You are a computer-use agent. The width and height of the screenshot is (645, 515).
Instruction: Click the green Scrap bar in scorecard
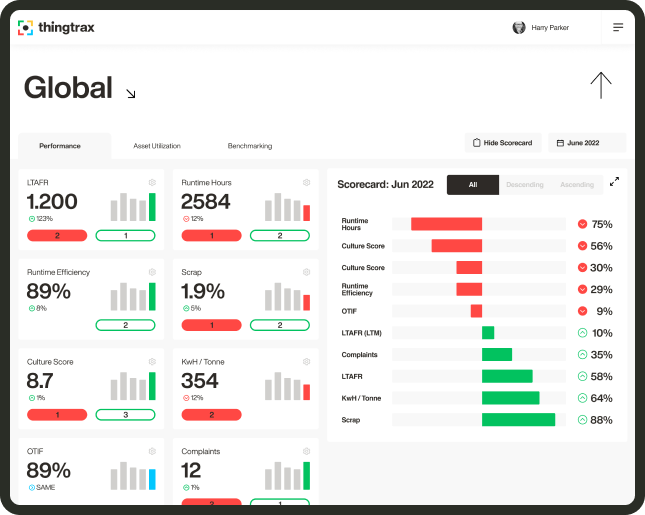click(518, 420)
